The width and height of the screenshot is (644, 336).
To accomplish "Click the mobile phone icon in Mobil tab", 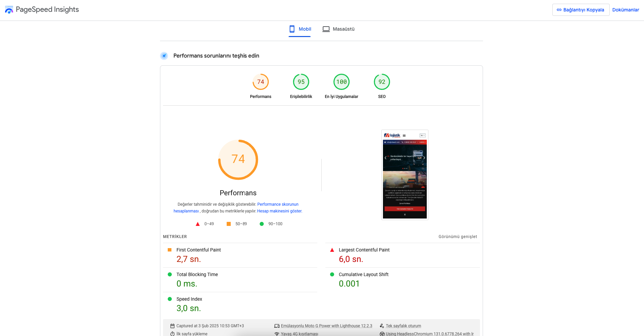I will (292, 29).
